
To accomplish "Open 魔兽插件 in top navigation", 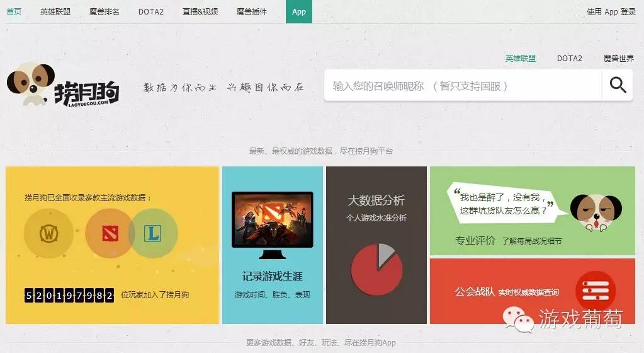I will (252, 12).
